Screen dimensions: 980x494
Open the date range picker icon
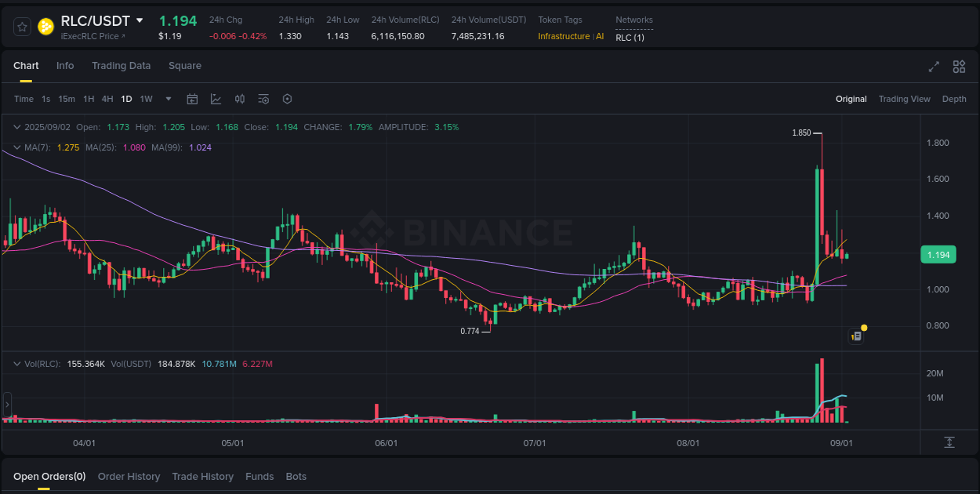(192, 99)
